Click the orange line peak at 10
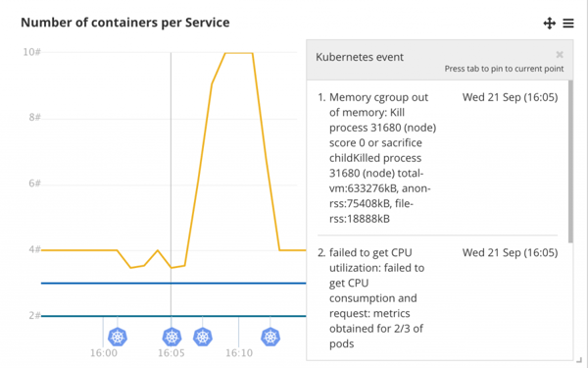Viewport: 588px width, 368px height. click(239, 53)
